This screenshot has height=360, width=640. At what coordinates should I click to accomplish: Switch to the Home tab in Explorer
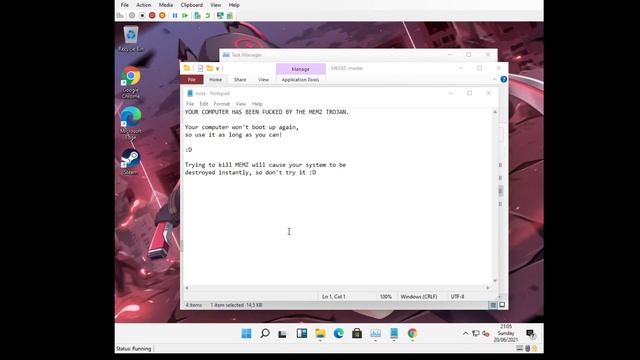pyautogui.click(x=215, y=80)
